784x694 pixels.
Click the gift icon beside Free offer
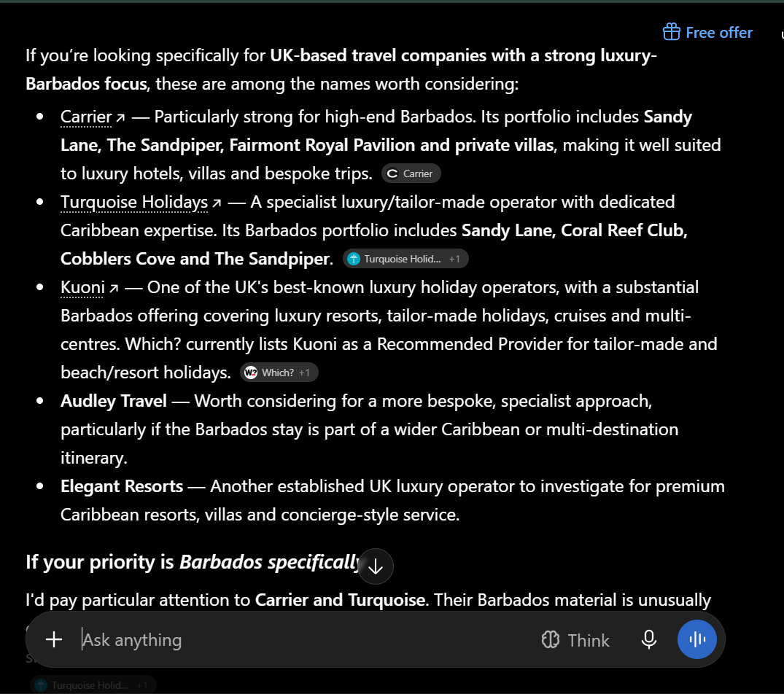click(671, 32)
